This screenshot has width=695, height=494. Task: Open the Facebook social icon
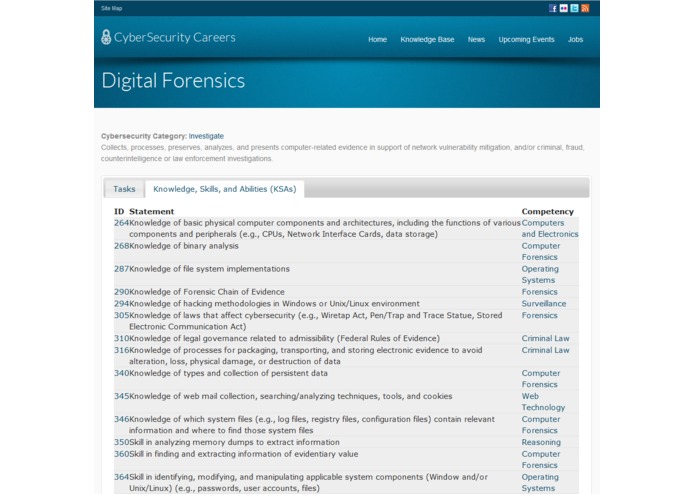[553, 8]
